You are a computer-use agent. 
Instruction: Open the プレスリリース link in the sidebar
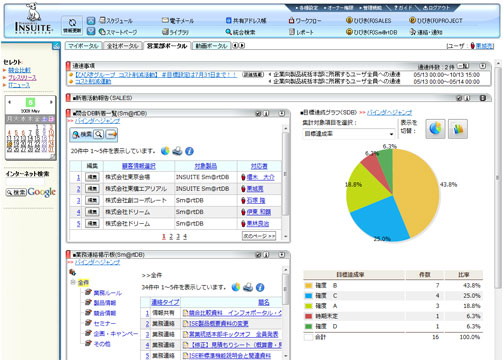pos(22,78)
